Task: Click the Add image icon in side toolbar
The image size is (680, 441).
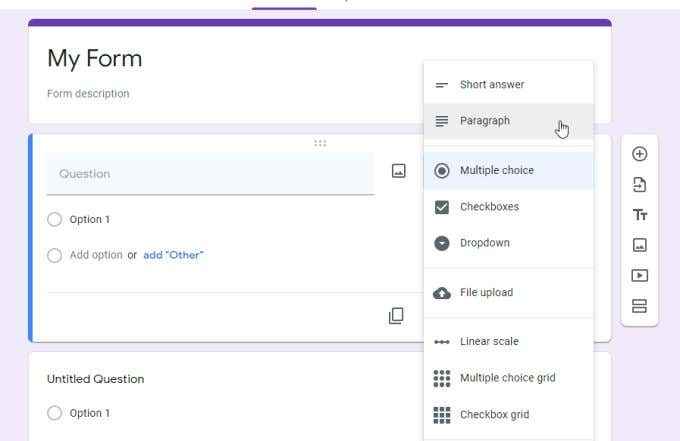Action: [640, 245]
